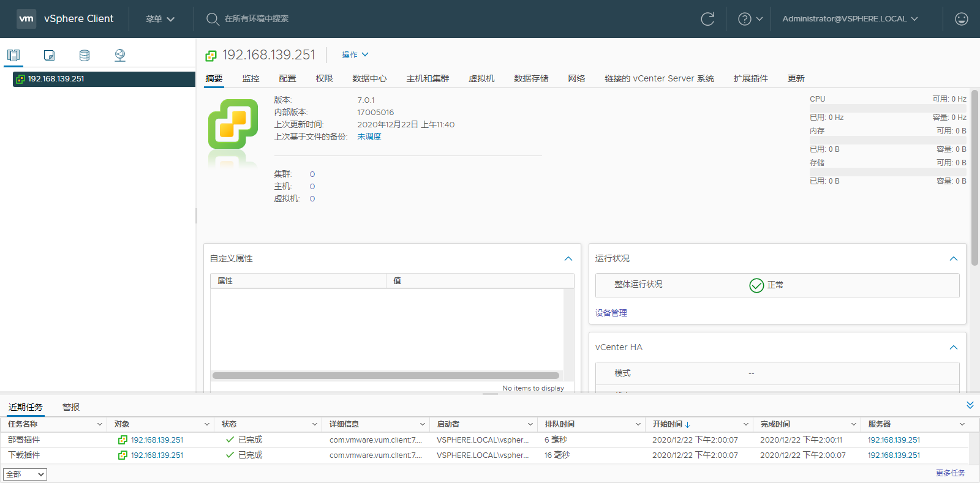The height and width of the screenshot is (483, 980).
Task: Click vCenter icon in 部署插件 task row
Action: pyautogui.click(x=123, y=440)
